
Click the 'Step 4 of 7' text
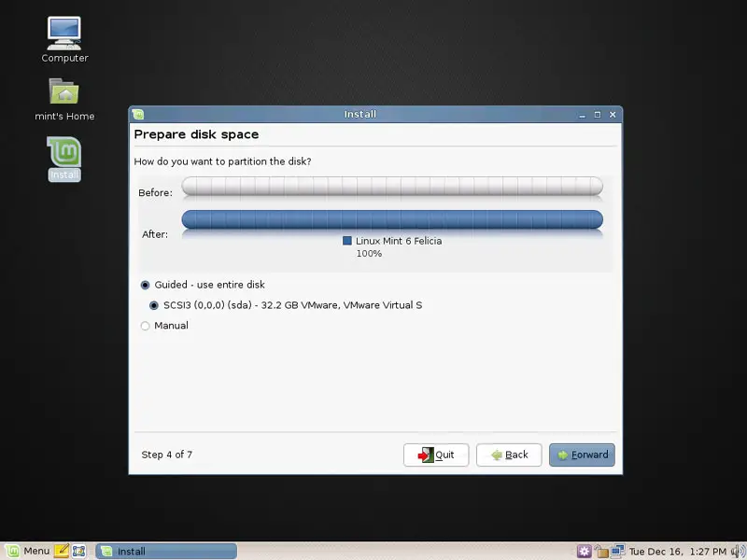point(167,455)
